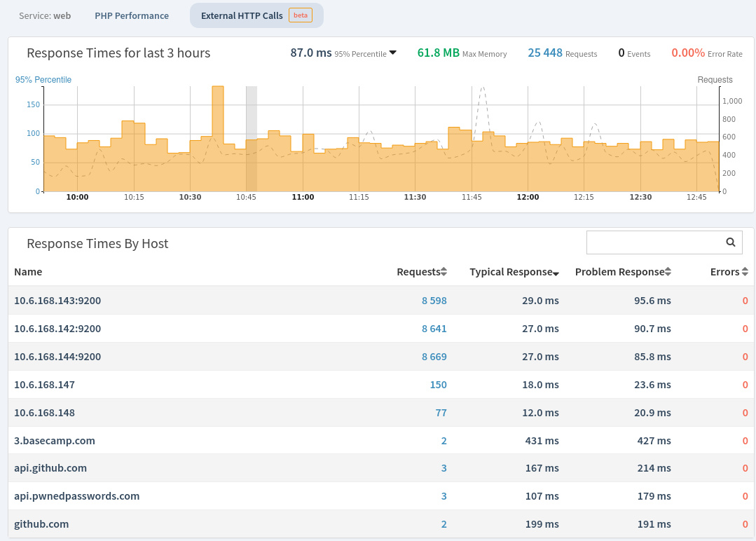Click the 0 Events stat
Viewport: 756px width, 541px height.
634,53
